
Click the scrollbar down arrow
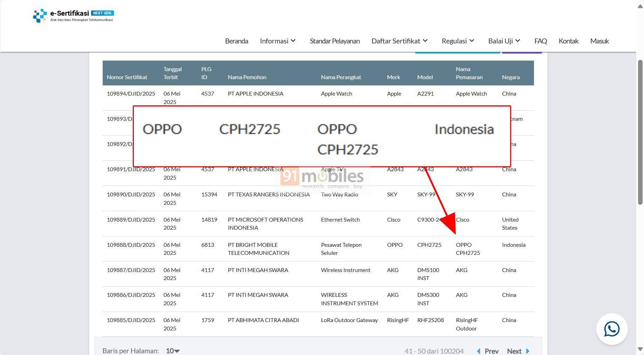640,349
